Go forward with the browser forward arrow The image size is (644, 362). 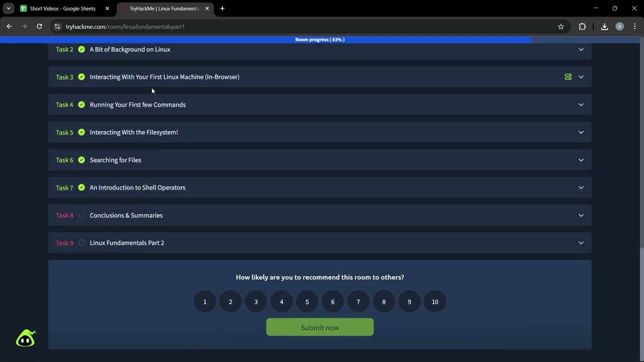tap(24, 27)
